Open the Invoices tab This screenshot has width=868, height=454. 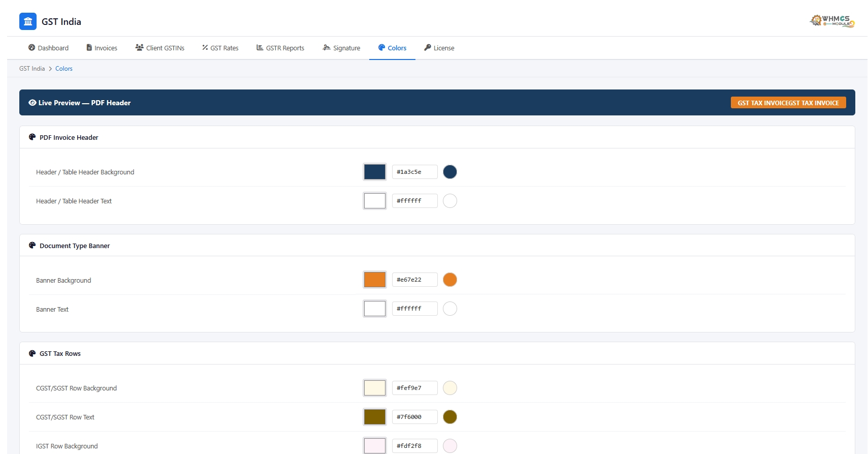click(102, 48)
